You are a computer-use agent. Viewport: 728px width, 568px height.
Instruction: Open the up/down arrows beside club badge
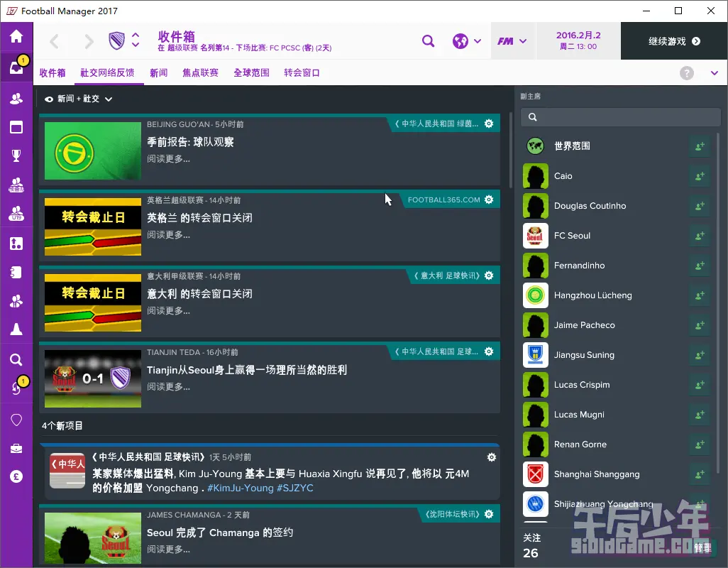135,40
